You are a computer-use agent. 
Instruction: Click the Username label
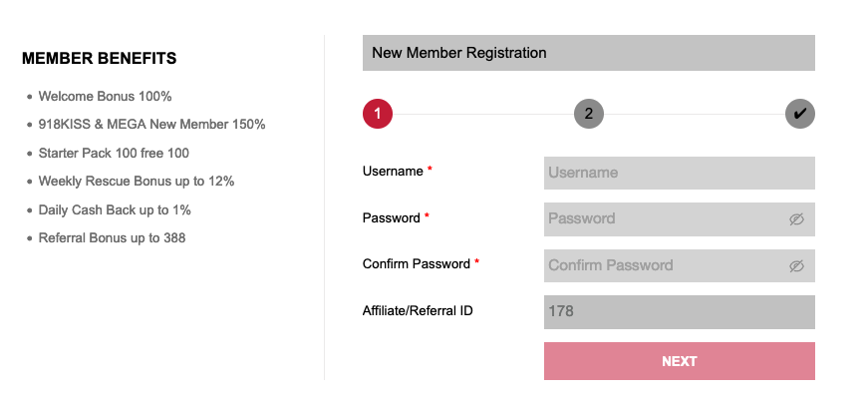tap(393, 172)
